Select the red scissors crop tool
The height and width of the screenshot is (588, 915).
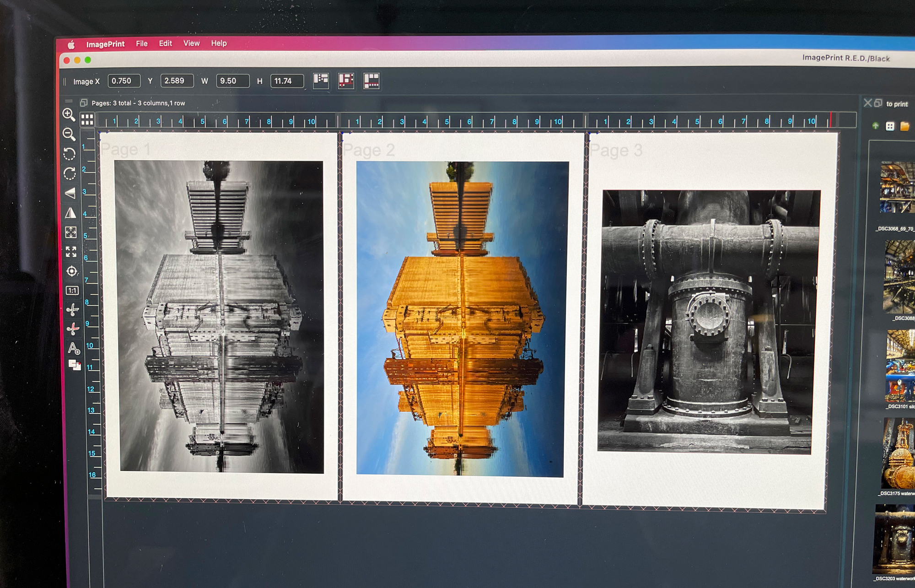(73, 329)
